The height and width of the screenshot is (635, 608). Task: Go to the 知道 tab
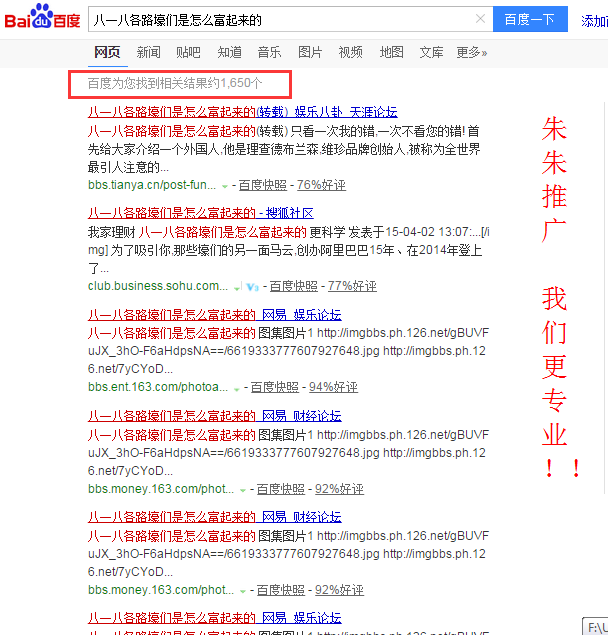pyautogui.click(x=230, y=52)
